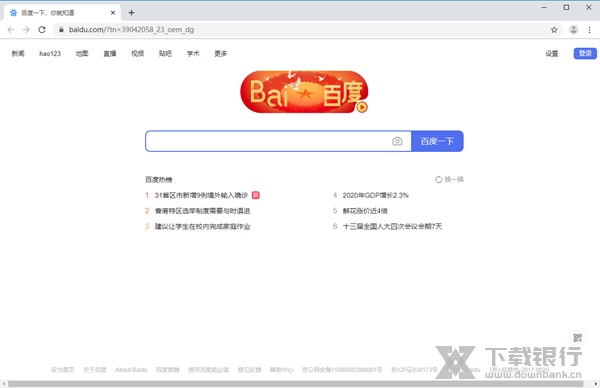This screenshot has height=388, width=600.
Task: Open the Chrome three-dot menu
Action: 589,30
